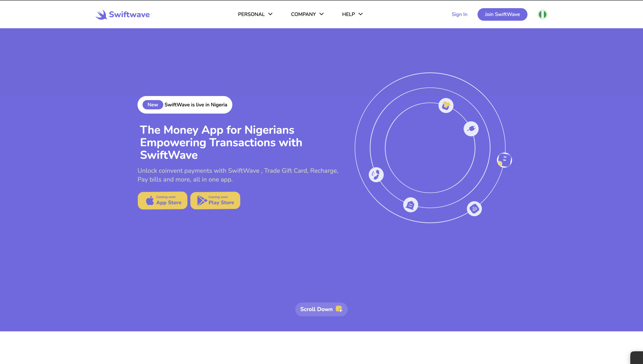The image size is (643, 364).
Task: Click the Sign In link
Action: click(x=459, y=14)
